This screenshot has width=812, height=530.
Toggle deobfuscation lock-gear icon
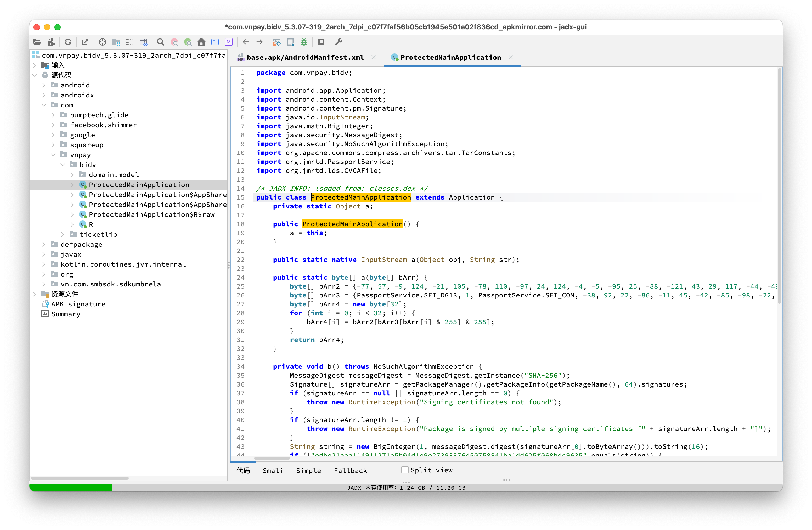277,42
